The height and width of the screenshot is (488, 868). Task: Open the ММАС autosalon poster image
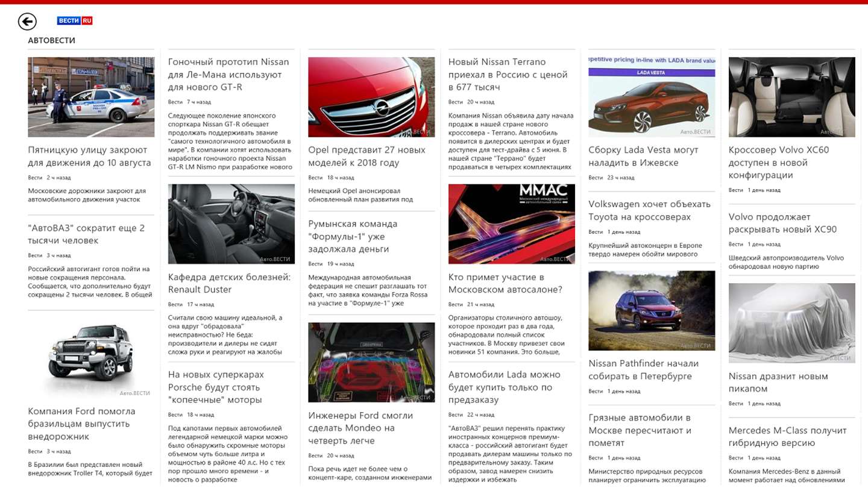pos(512,224)
